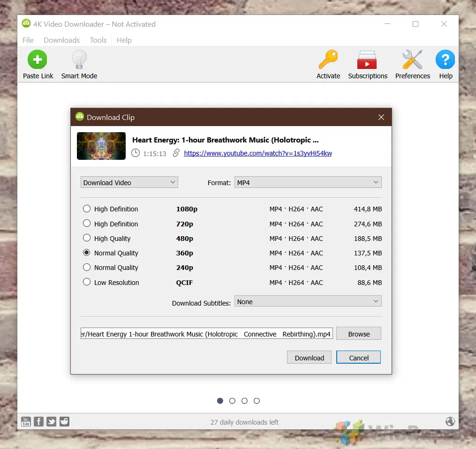Open the Tools menu

98,40
